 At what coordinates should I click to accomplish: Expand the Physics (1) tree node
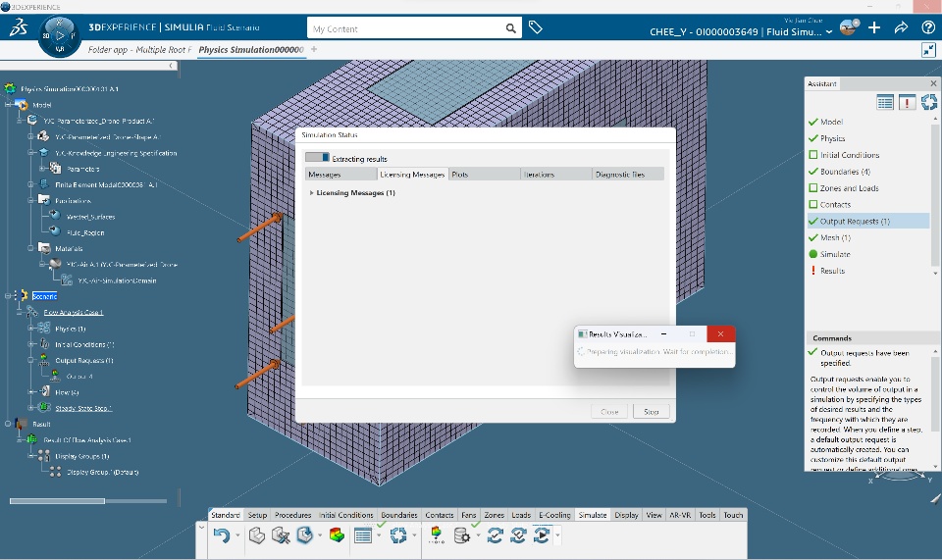[x=30, y=329]
